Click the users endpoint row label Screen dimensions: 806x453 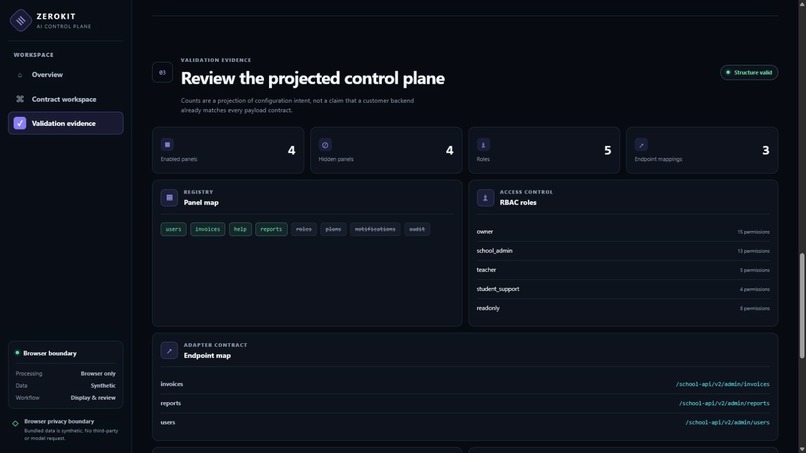[x=168, y=422]
